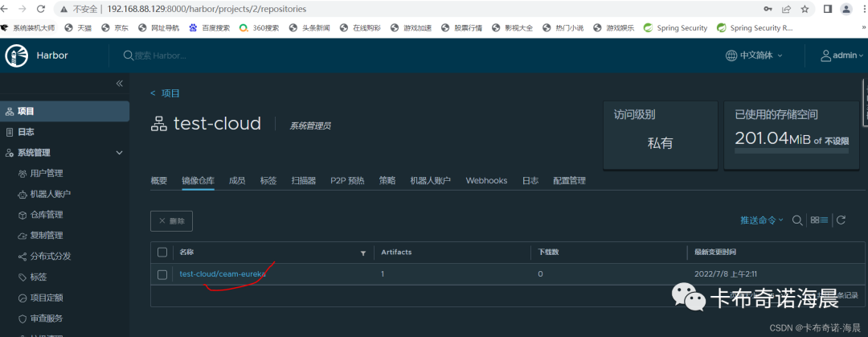Open the repository filter search icon
This screenshot has height=337, width=868.
pos(797,220)
